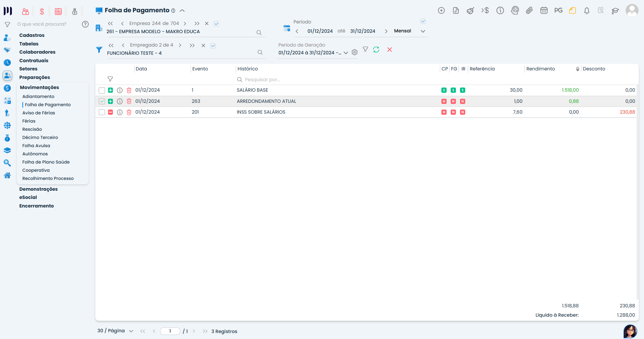Click the red X clear filter icon
The height and width of the screenshot is (339, 644).
[x=390, y=50]
